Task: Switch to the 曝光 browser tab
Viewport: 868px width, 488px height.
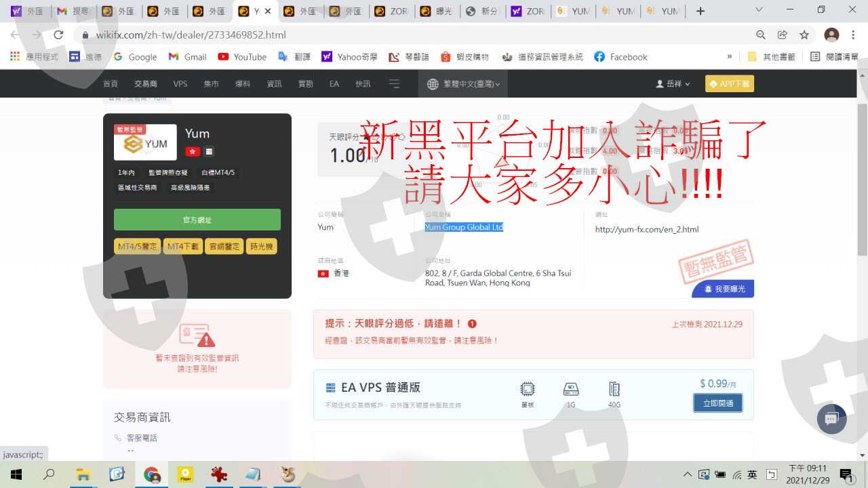Action: point(437,11)
